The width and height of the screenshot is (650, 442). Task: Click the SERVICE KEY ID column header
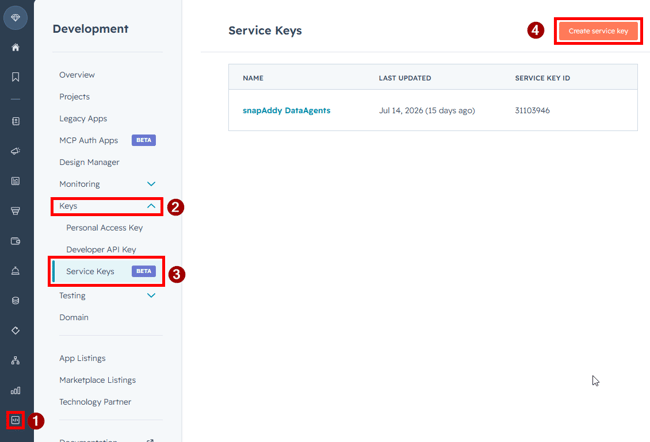(542, 78)
